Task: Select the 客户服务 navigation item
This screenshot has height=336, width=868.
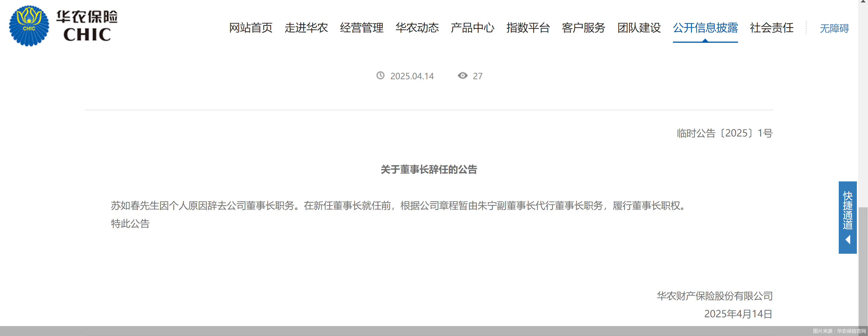Action: click(583, 28)
